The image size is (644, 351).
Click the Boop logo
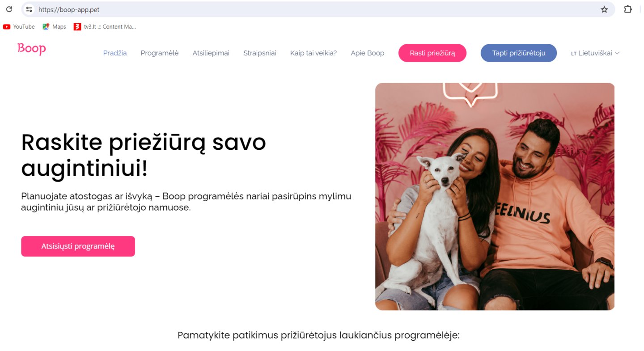coord(32,49)
